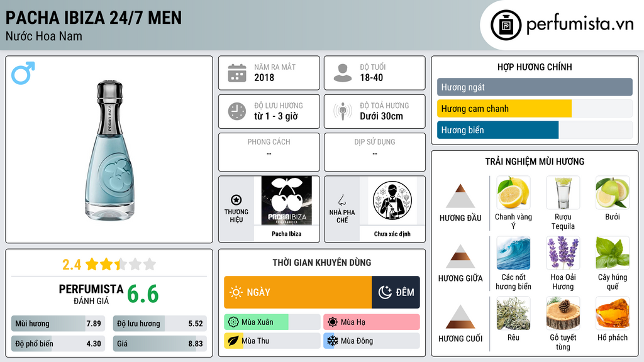This screenshot has height=362, width=644.
Task: Click the male gender symbol icon
Action: pyautogui.click(x=23, y=73)
